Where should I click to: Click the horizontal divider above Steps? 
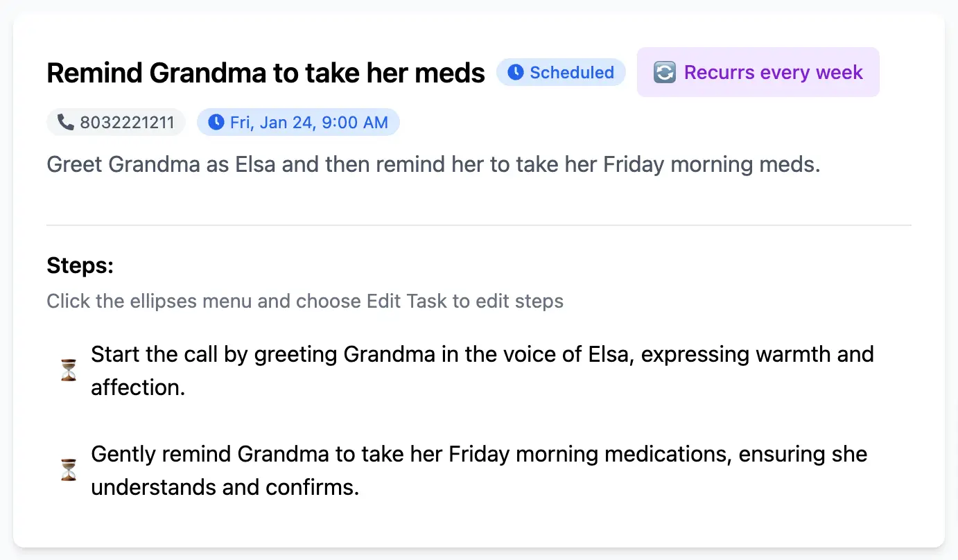click(x=478, y=225)
